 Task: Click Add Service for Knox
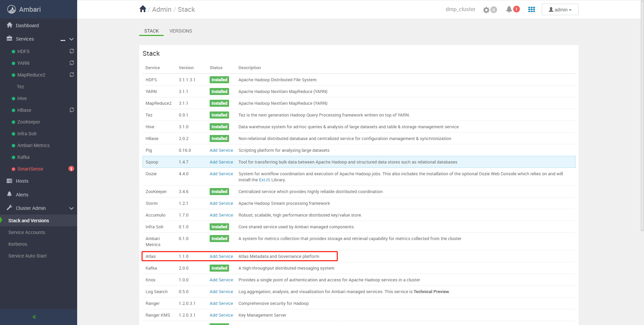click(x=221, y=280)
